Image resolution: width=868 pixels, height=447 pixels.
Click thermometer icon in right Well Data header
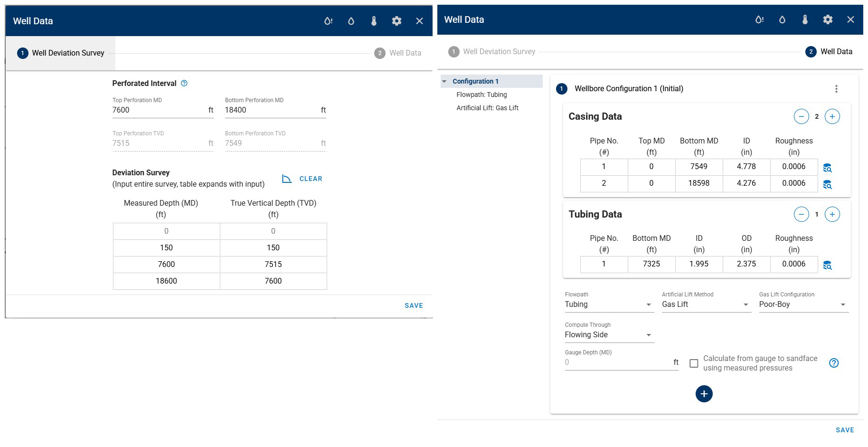coord(805,19)
